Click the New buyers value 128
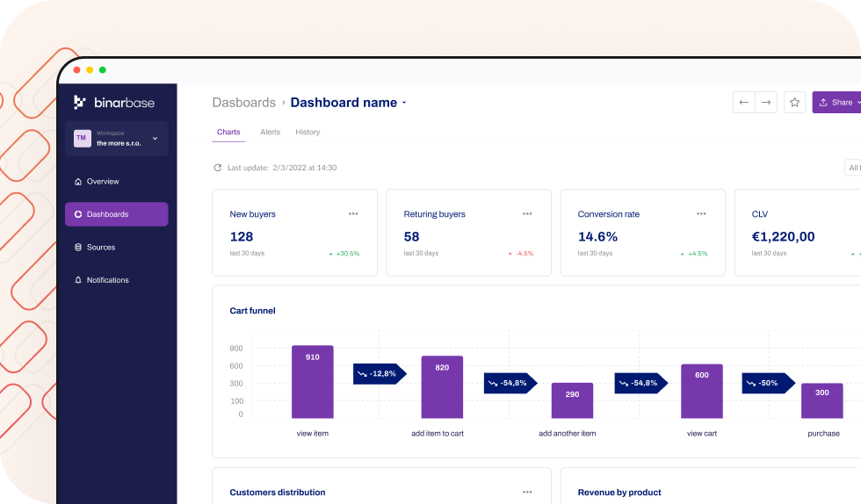Screen dimensions: 861x504 (242, 236)
